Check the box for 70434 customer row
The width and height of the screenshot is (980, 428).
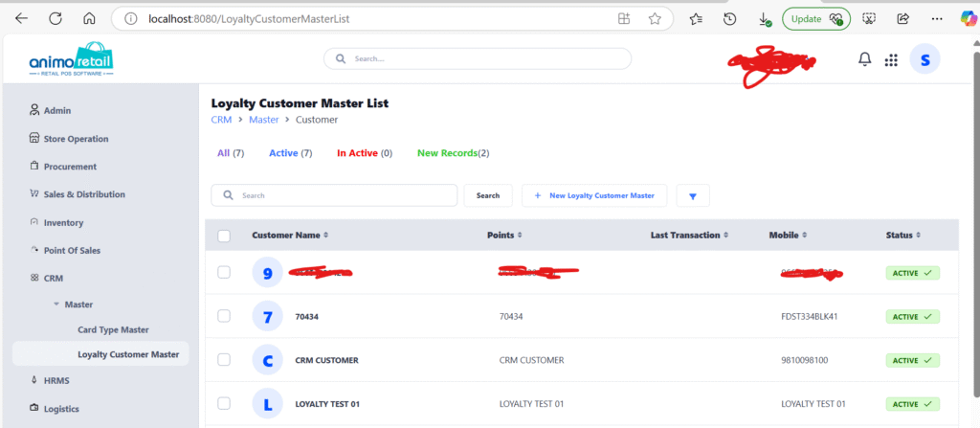224,316
